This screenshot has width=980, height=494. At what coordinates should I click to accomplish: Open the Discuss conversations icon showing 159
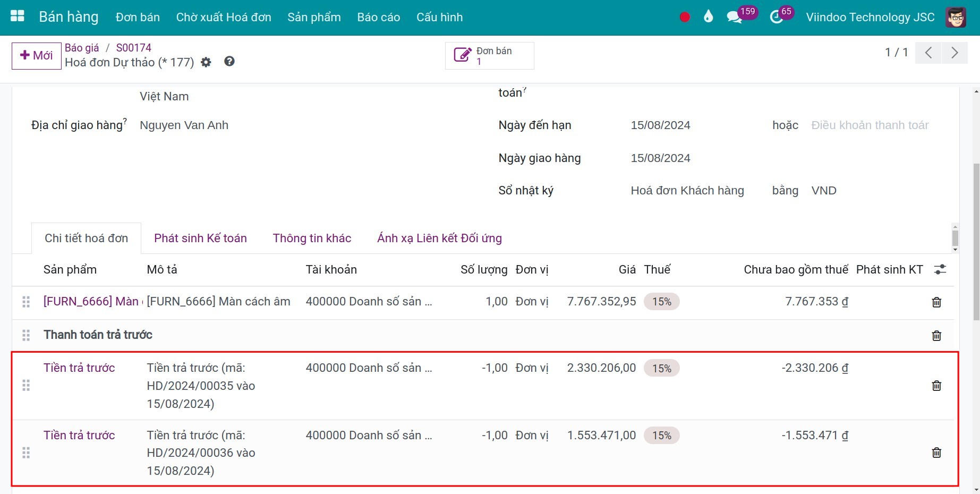[735, 16]
